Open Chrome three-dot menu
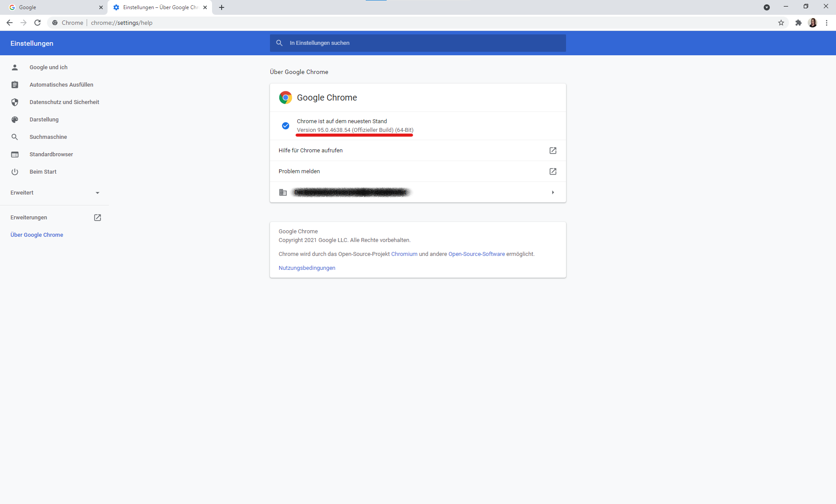The image size is (836, 504). click(x=826, y=23)
